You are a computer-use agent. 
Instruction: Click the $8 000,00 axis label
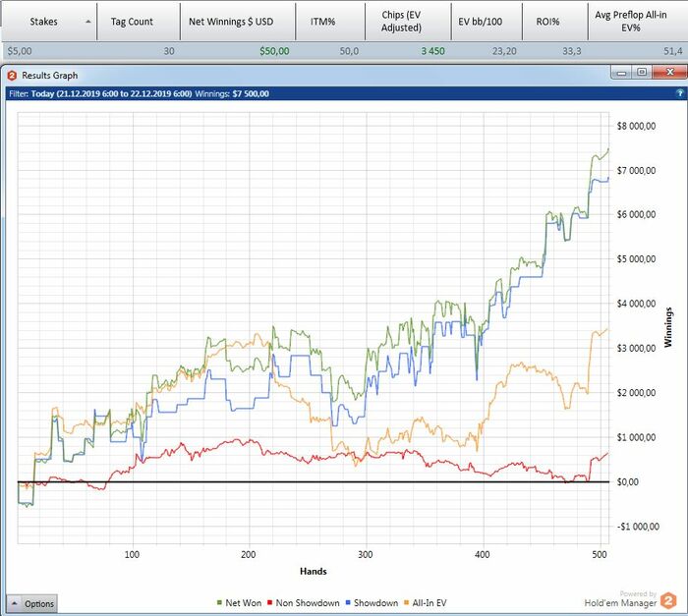click(636, 127)
